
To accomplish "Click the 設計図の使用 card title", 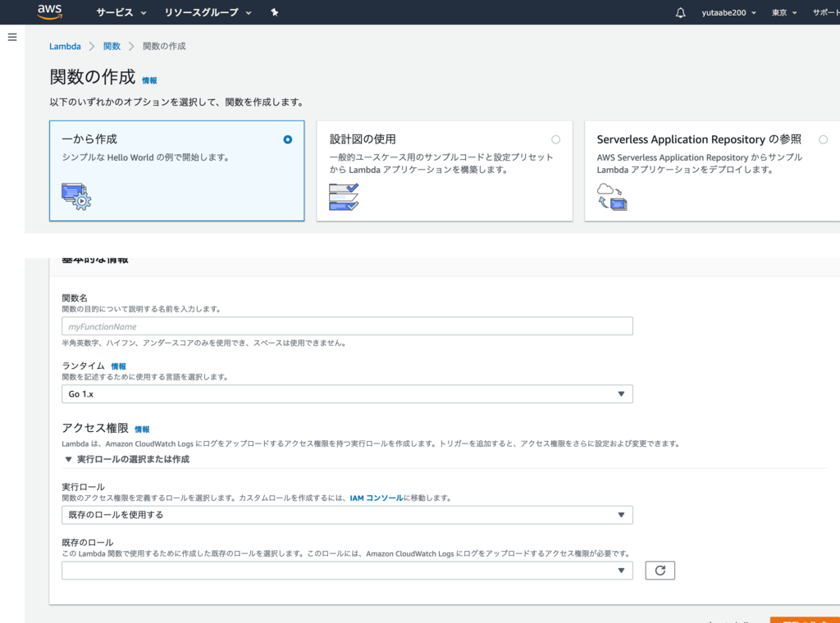I will click(x=363, y=139).
